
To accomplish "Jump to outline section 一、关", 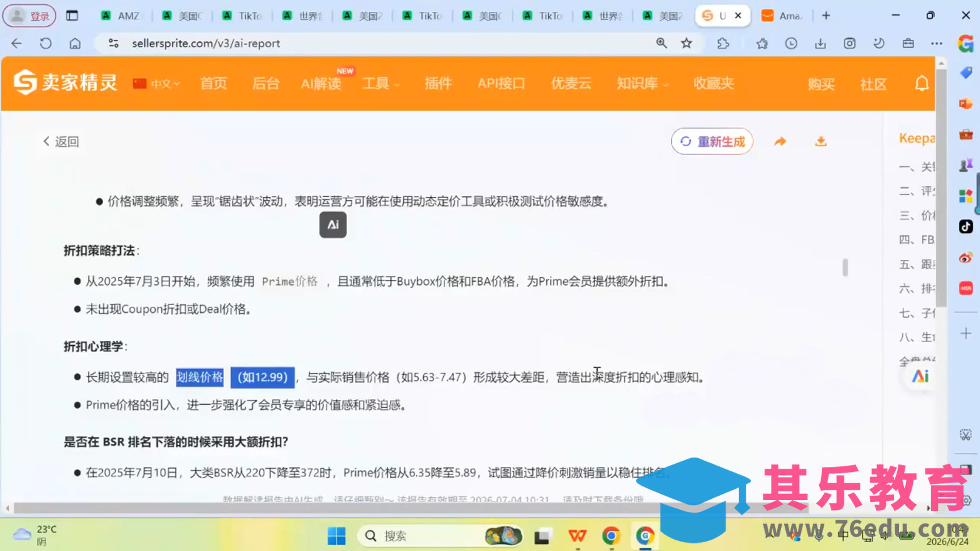I will click(x=917, y=167).
